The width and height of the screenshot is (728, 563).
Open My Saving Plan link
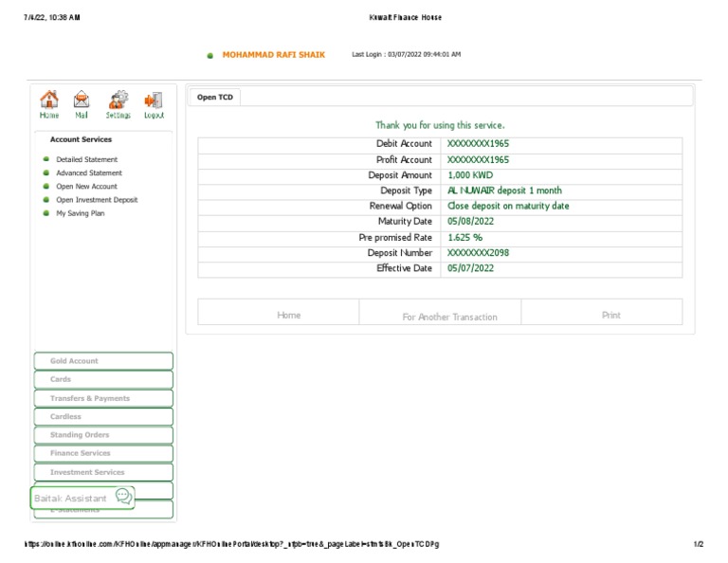pos(81,213)
